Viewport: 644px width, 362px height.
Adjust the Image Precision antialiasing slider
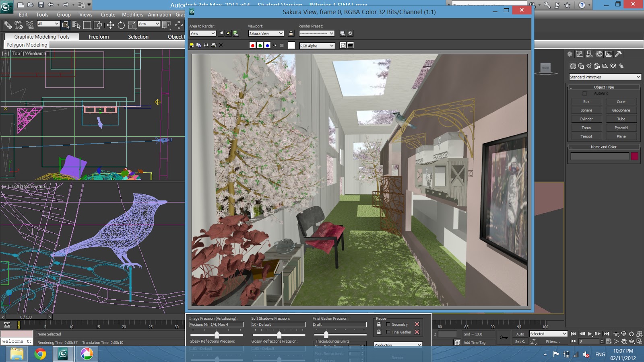(217, 335)
